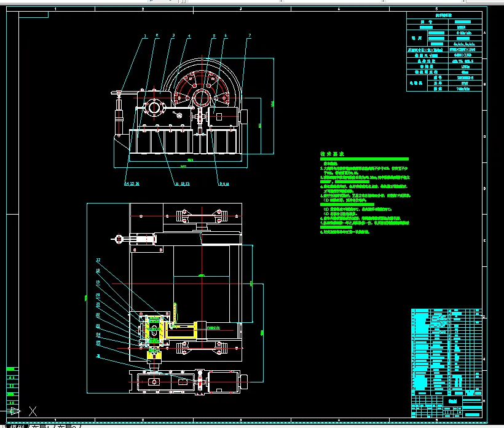Image resolution: width=504 pixels, height=428 pixels.
Task: Select part balloon number 5
Action: coord(214,36)
